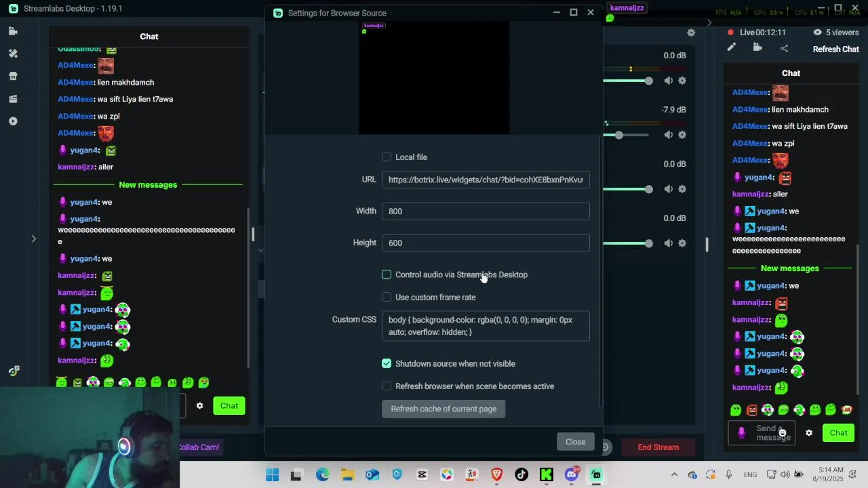The width and height of the screenshot is (868, 488).
Task: Click the kamnaljzz tag in top bar
Action: [627, 8]
